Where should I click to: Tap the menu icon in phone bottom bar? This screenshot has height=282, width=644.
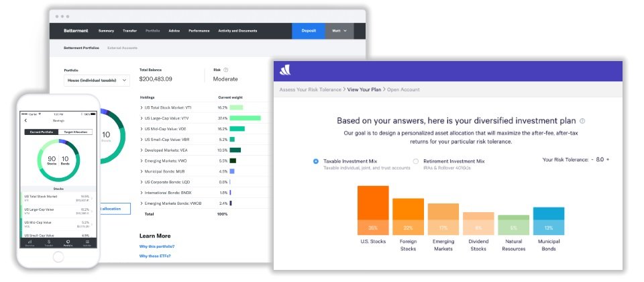[x=87, y=242]
